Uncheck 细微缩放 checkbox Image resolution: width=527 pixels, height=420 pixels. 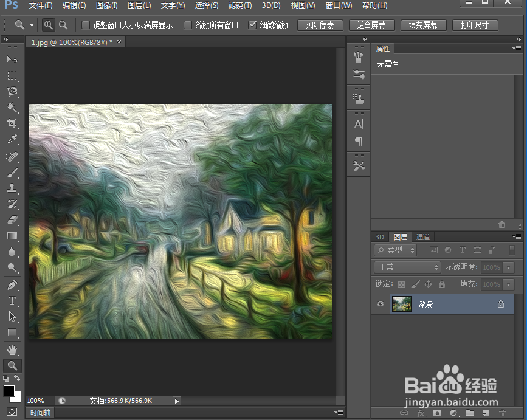tap(252, 25)
